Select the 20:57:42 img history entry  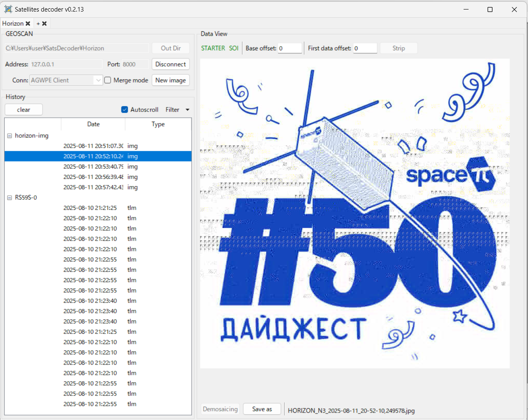pyautogui.click(x=93, y=187)
